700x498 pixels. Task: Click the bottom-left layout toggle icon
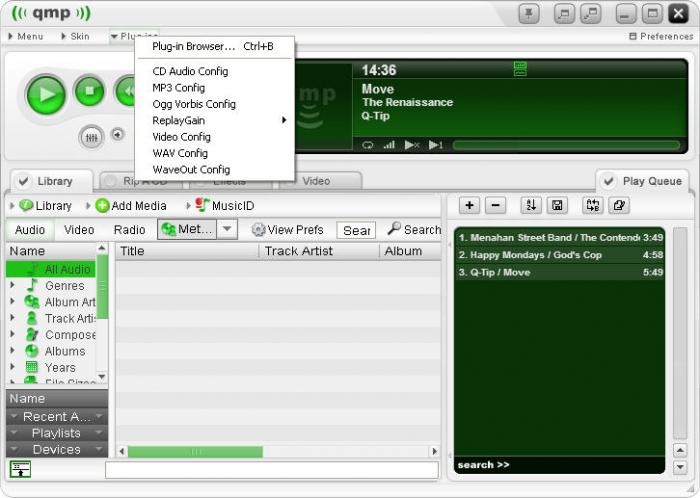coord(20,469)
